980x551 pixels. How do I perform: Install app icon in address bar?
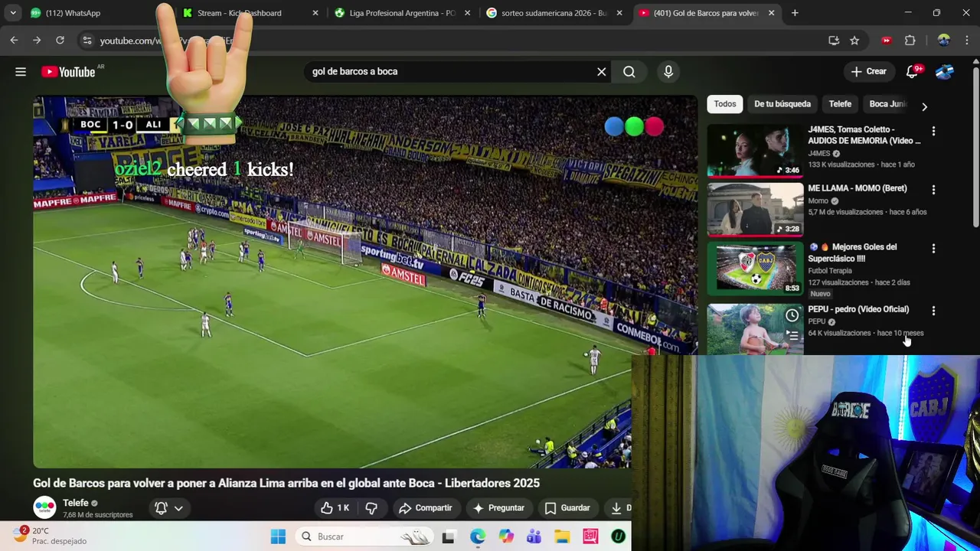(834, 41)
